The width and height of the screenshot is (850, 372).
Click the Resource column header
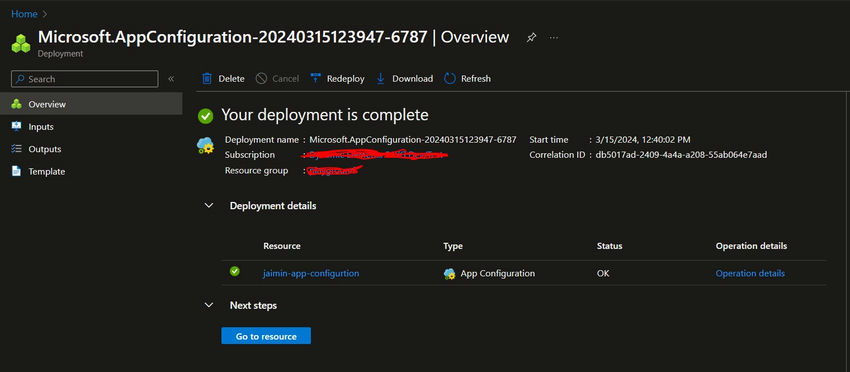[282, 246]
